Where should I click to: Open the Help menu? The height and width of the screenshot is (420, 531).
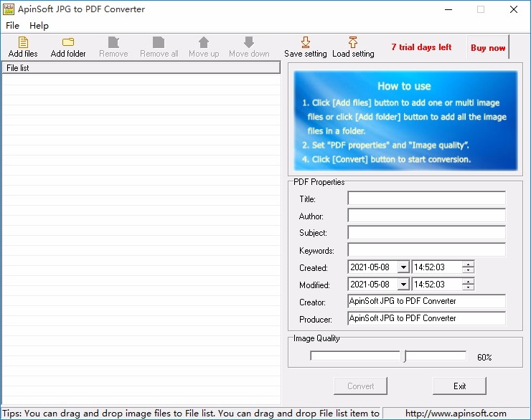39,26
